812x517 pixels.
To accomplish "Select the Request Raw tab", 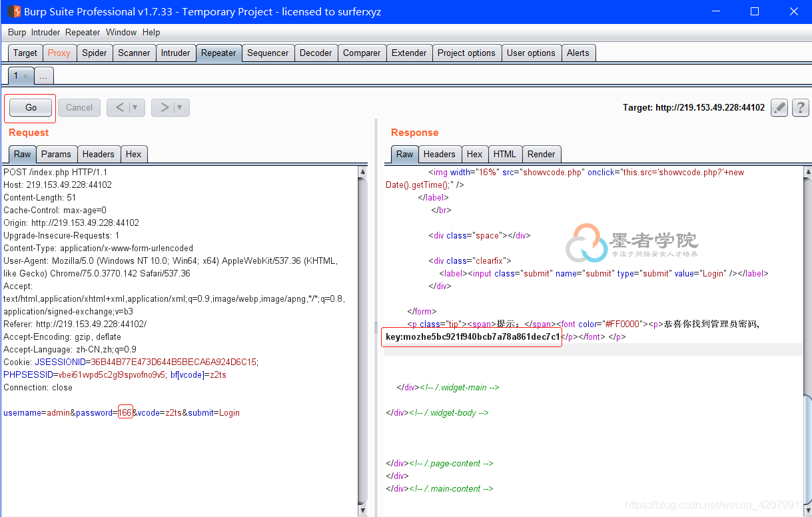I will [23, 154].
